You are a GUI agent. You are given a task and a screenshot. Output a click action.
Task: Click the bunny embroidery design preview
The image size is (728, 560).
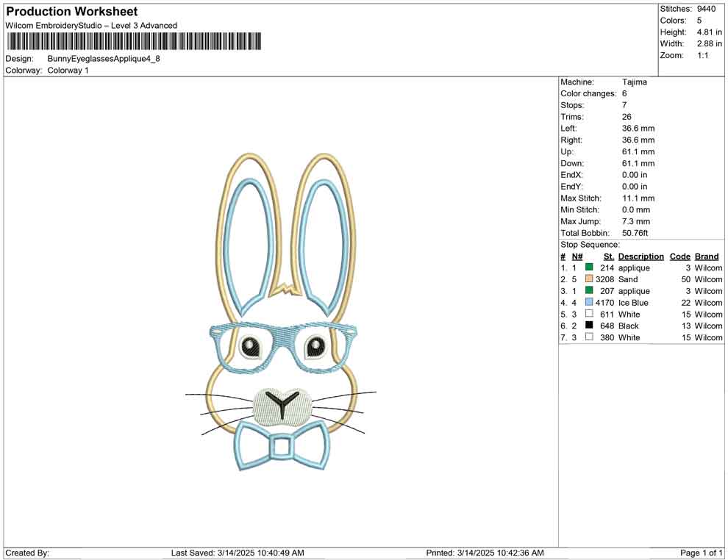282,312
